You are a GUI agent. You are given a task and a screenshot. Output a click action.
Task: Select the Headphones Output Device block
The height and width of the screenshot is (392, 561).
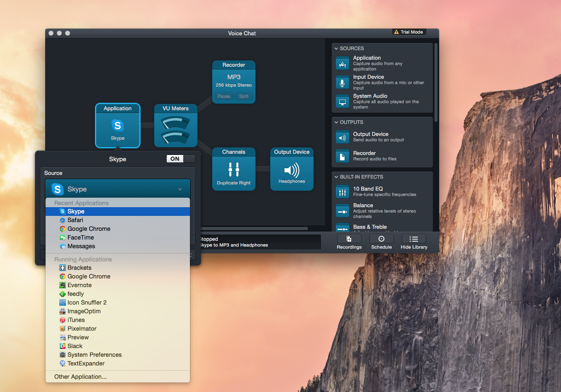pyautogui.click(x=292, y=169)
